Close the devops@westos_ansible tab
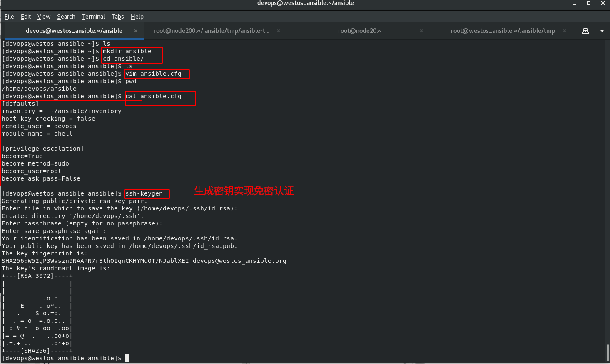 point(136,31)
